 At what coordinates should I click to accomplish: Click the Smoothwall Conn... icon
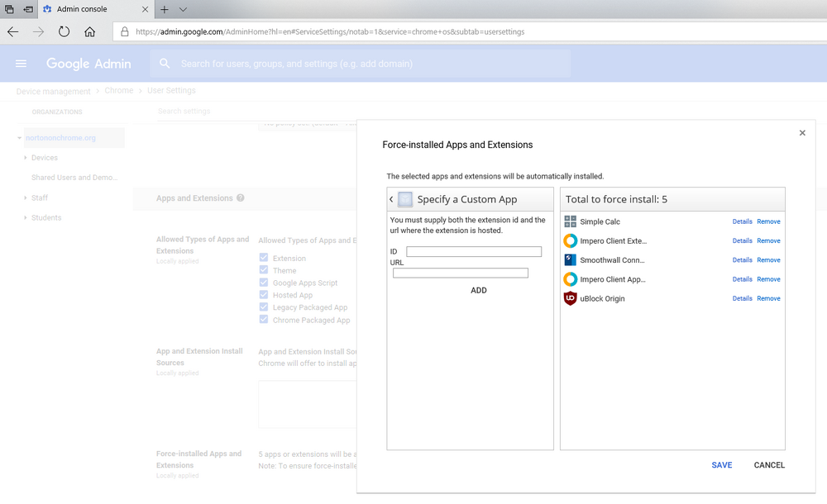point(570,260)
